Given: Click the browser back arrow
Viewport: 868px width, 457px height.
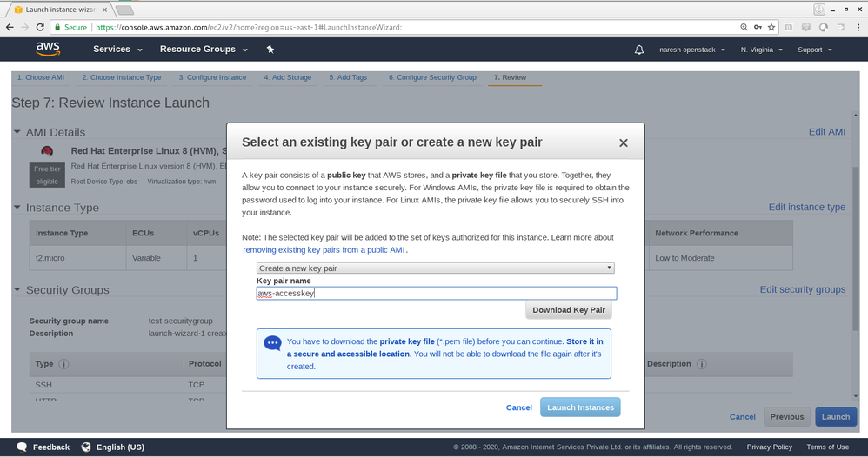Looking at the screenshot, I should pos(10,27).
